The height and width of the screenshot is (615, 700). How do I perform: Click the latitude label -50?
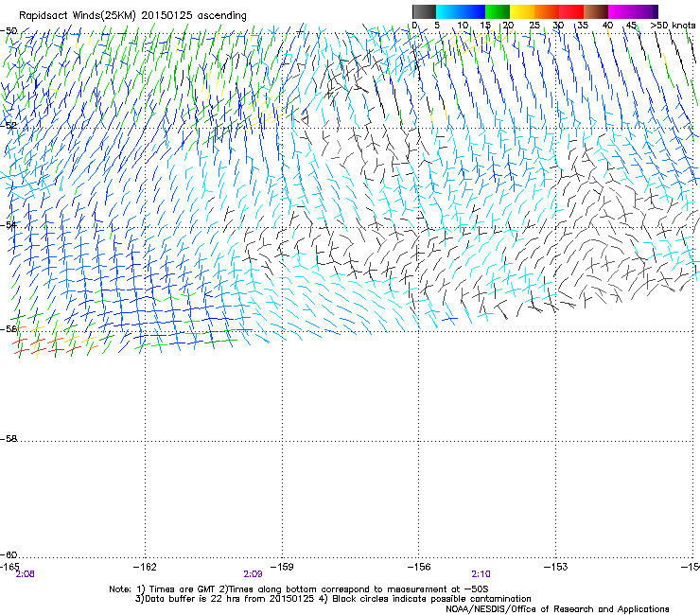coord(9,31)
